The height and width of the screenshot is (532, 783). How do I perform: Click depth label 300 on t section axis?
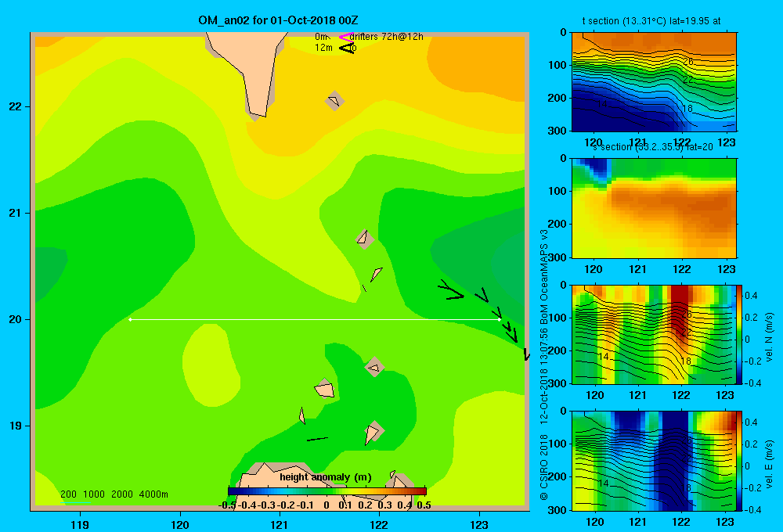[x=557, y=131]
